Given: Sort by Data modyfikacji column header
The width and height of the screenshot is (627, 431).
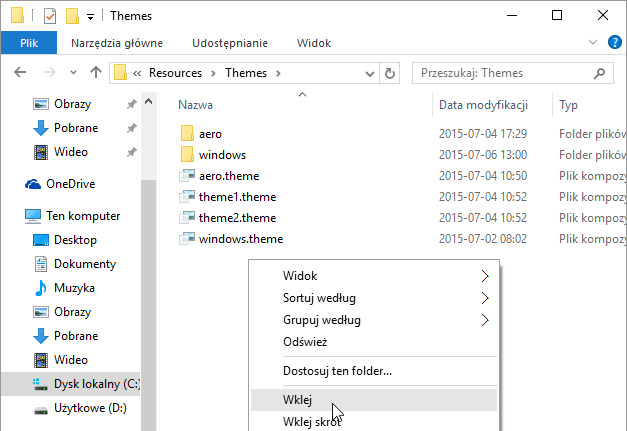Looking at the screenshot, I should [483, 105].
